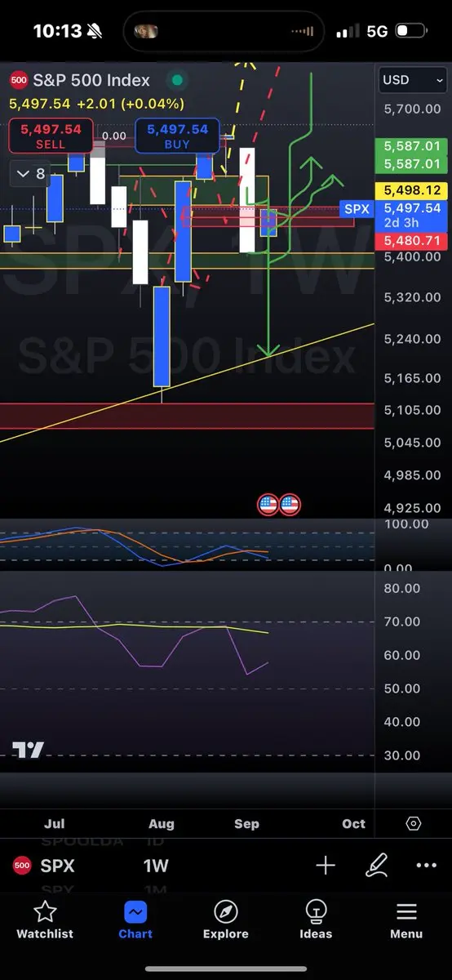Expand the collapsed indicators chevron with 8
This screenshot has width=452, height=980.
click(30, 173)
